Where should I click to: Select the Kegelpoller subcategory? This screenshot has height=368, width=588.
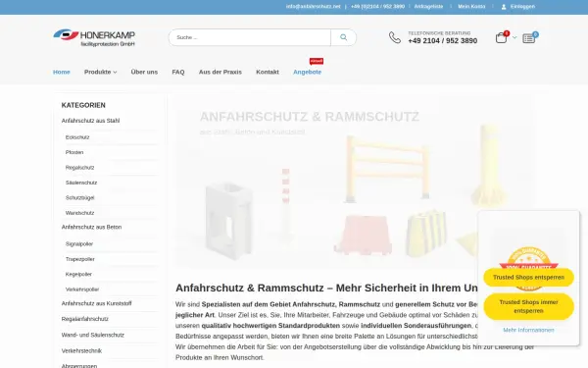point(78,274)
